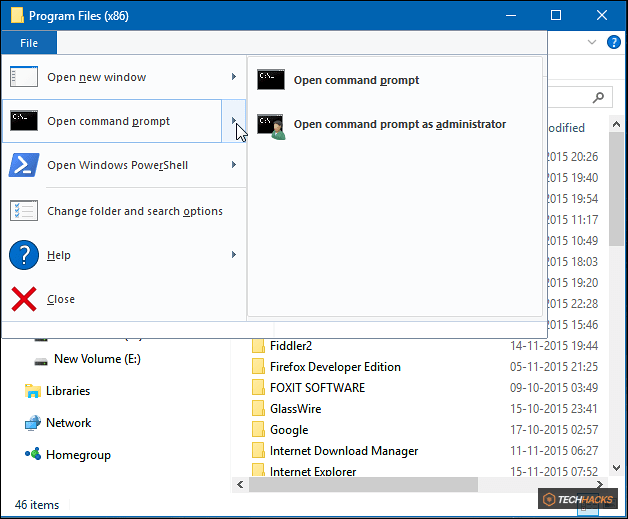Click the command prompt icon in left menu
Screen dimensions: 628x519
(x=24, y=121)
